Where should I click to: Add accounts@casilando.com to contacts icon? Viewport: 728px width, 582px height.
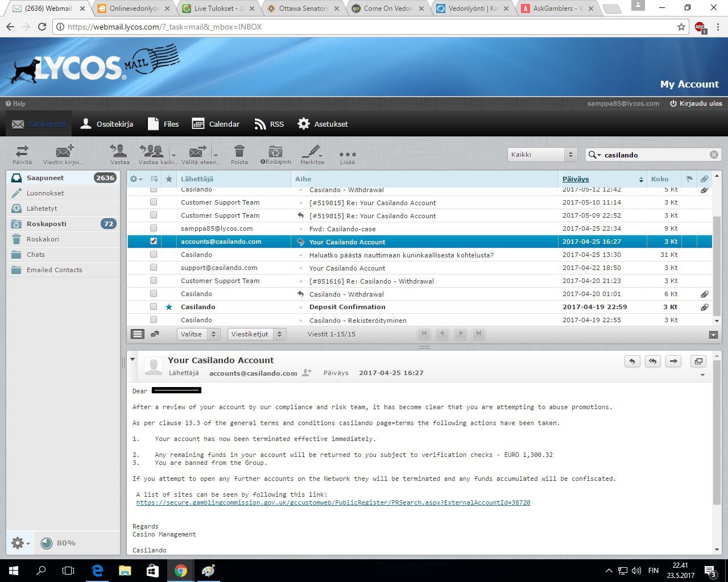(x=307, y=373)
